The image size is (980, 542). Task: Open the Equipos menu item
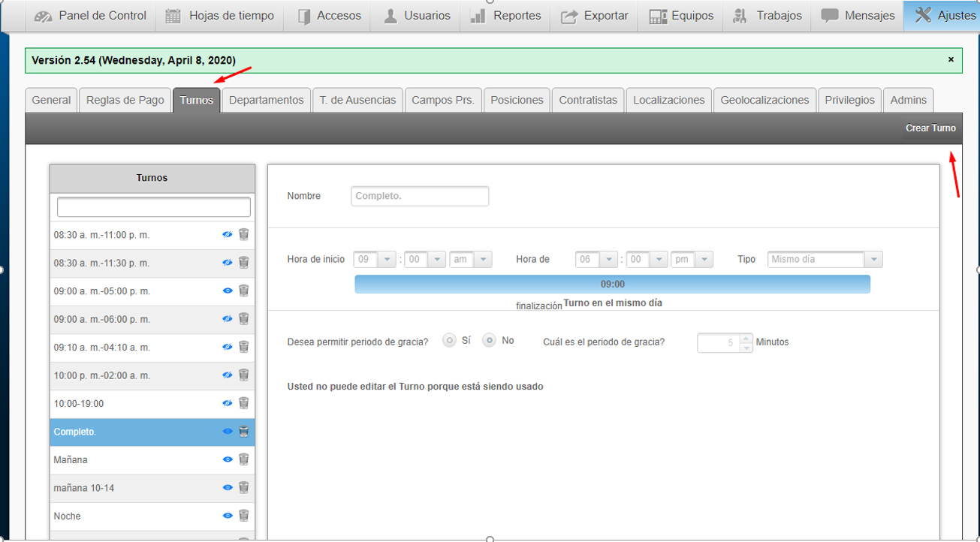(x=681, y=16)
